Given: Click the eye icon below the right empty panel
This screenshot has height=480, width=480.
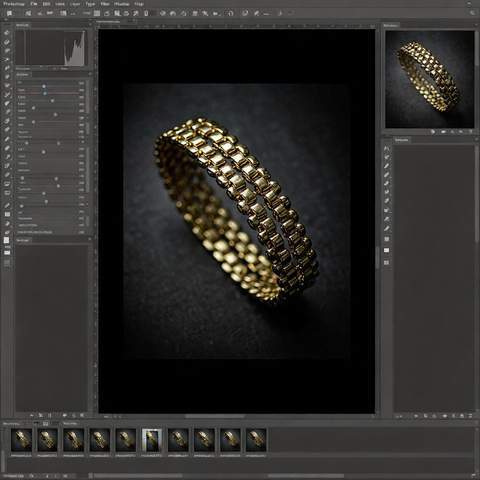Looking at the screenshot, I should (x=444, y=416).
